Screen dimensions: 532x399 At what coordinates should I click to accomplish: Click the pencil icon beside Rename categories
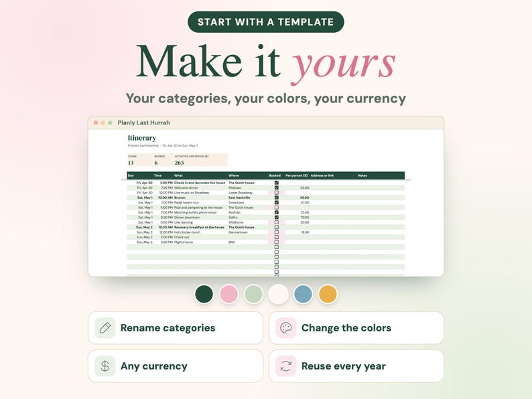pyautogui.click(x=105, y=328)
